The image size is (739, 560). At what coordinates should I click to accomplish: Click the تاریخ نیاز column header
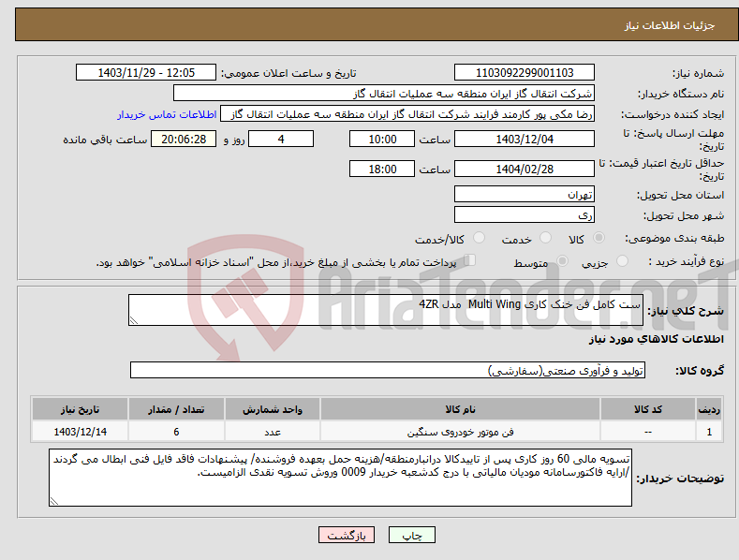[x=81, y=409]
